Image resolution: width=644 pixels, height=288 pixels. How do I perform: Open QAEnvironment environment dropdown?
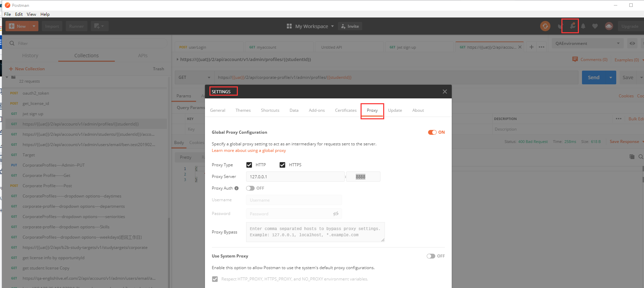pos(587,44)
